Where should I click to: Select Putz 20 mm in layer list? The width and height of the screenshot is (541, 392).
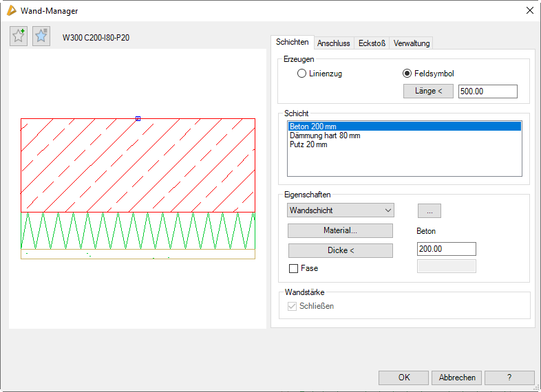pos(308,144)
